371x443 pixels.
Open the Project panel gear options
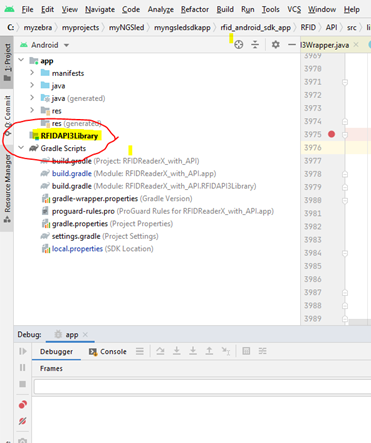[x=275, y=44]
